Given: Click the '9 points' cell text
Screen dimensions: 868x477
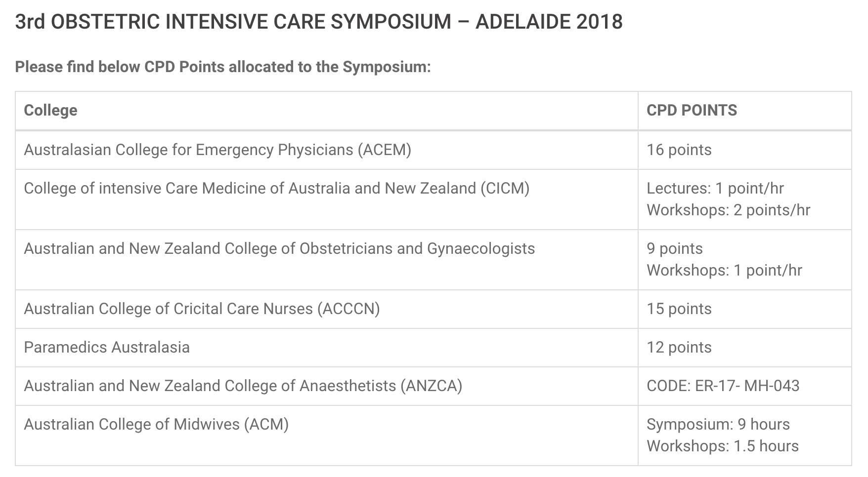Looking at the screenshot, I should coord(674,248).
